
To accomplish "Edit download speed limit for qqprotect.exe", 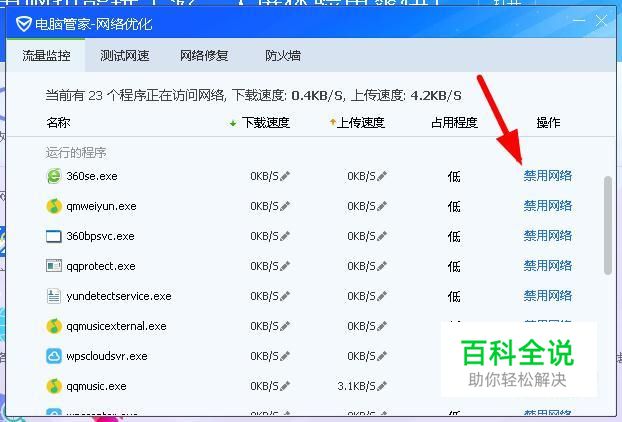I will [x=285, y=266].
